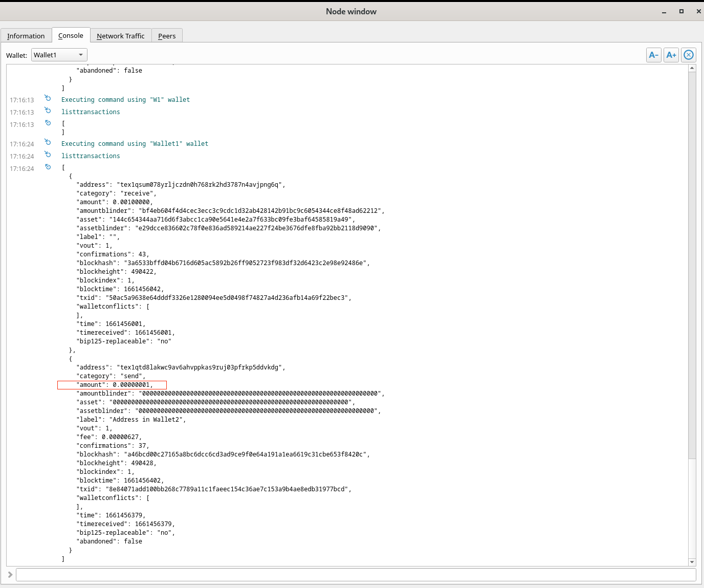
Task: Click the scrollbar down arrow
Action: coord(692,561)
